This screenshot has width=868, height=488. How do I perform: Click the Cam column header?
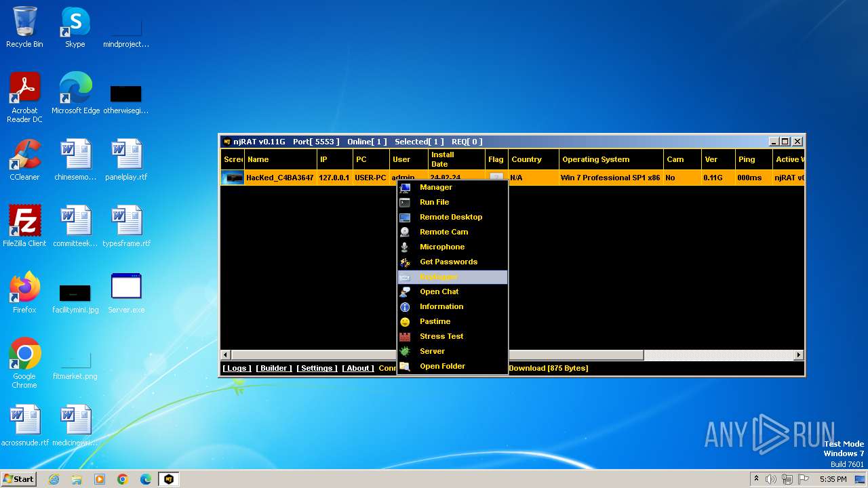(682, 159)
